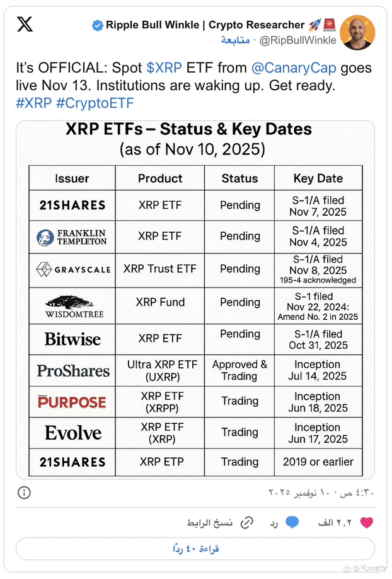Image resolution: width=392 pixels, height=579 pixels.
Task: Open the $XRP cashtag link
Action: tap(164, 68)
